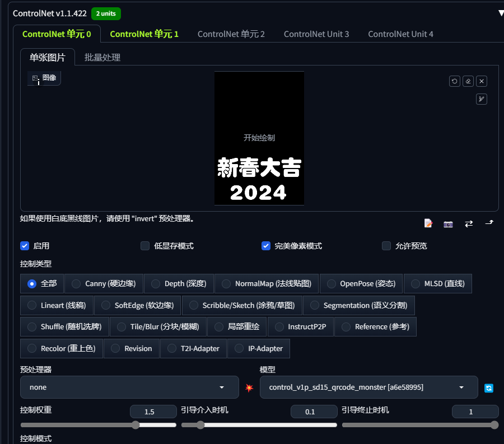The height and width of the screenshot is (444, 504).
Task: Switch to the ControlNet Unit 3 tab
Action: pyautogui.click(x=316, y=34)
